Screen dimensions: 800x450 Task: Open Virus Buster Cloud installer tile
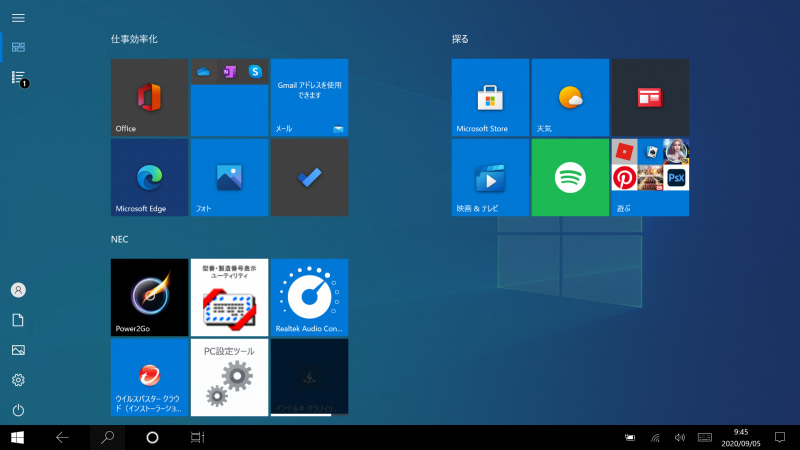[149, 378]
